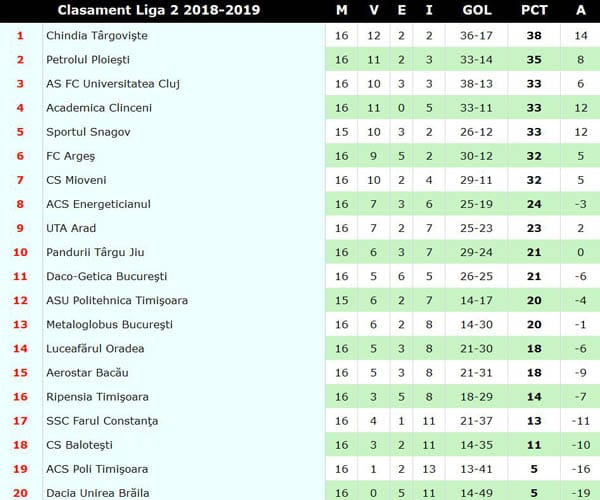Click Luceafărul Oradea team name

click(95, 349)
